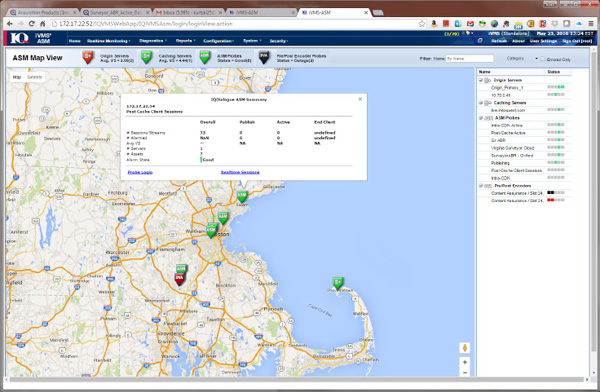This screenshot has height=392, width=600.
Task: Open the Realtime Monitoring menu
Action: (109, 41)
